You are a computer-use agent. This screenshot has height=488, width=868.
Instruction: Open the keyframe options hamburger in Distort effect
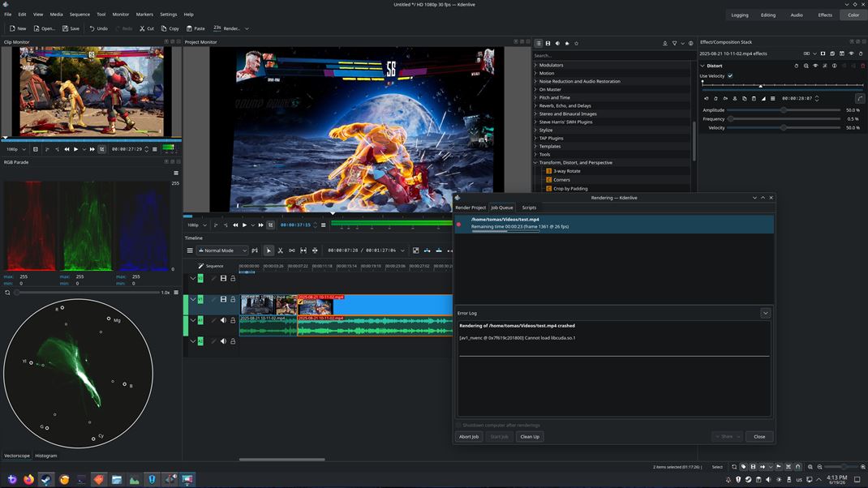coord(773,98)
